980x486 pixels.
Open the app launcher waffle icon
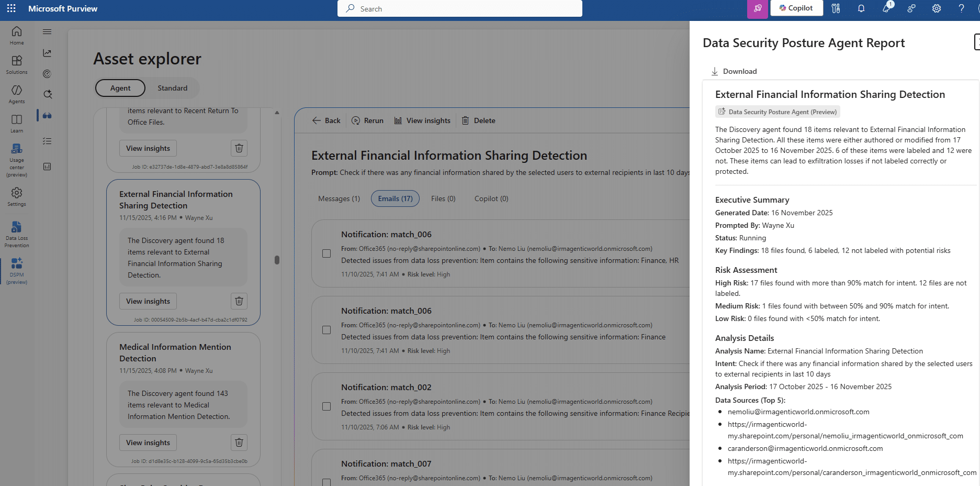(x=11, y=8)
